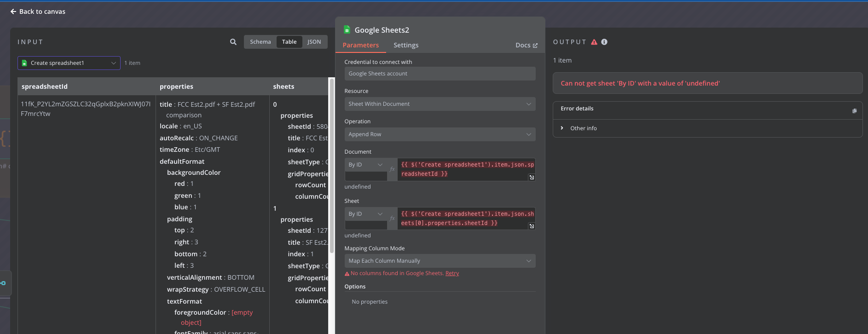
Task: Switch input view to Table
Action: pyautogui.click(x=289, y=42)
